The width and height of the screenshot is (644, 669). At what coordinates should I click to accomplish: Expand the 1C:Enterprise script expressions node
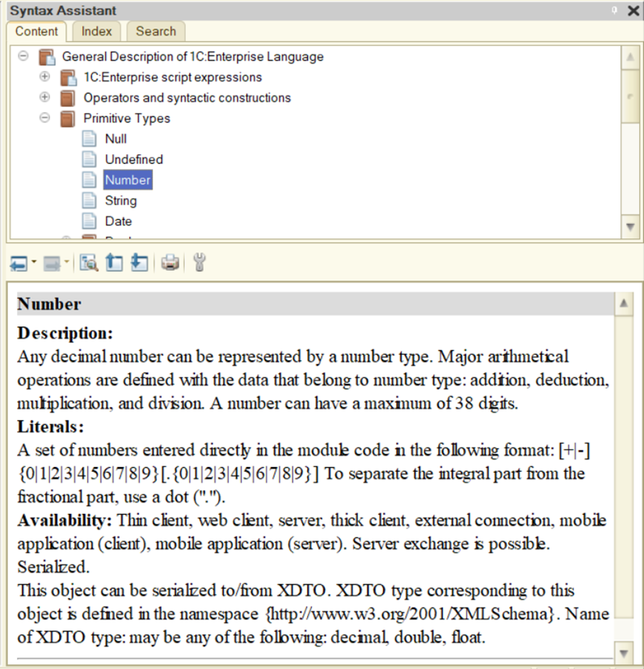(x=44, y=77)
